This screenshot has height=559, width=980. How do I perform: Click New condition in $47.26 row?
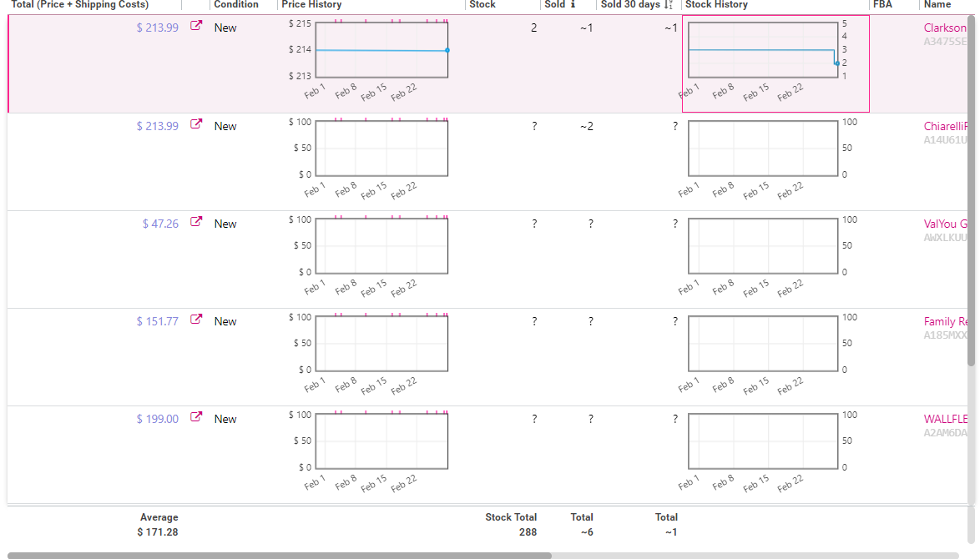click(225, 224)
